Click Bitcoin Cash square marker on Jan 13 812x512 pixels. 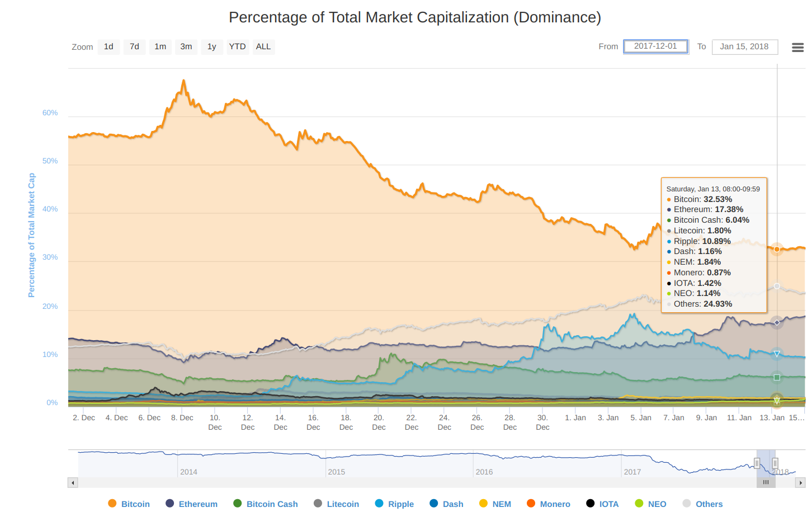(777, 377)
